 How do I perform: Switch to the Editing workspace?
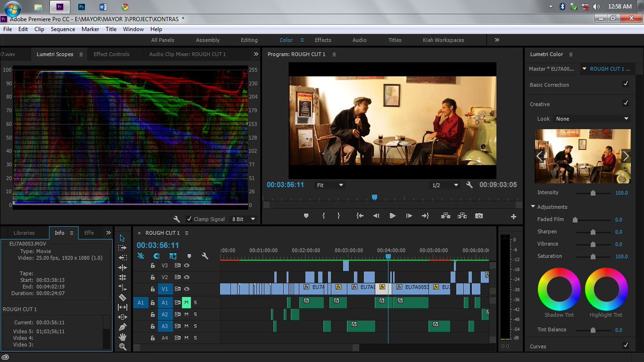(x=249, y=40)
